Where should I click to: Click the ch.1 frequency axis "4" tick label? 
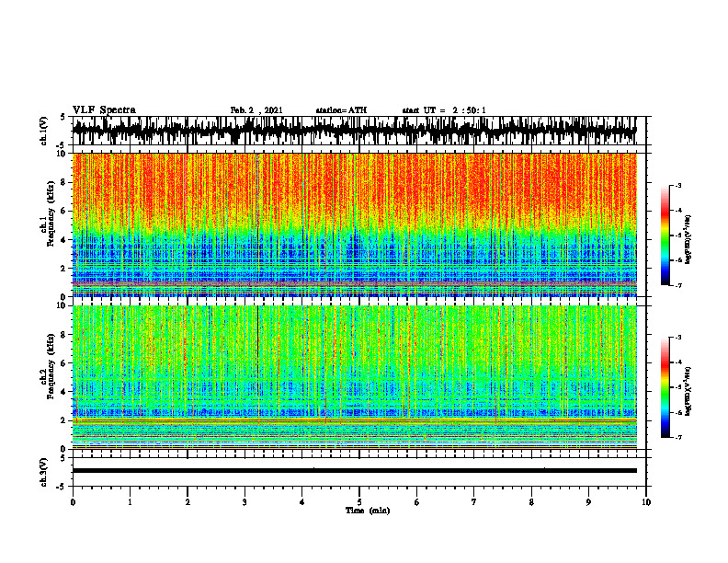point(64,240)
